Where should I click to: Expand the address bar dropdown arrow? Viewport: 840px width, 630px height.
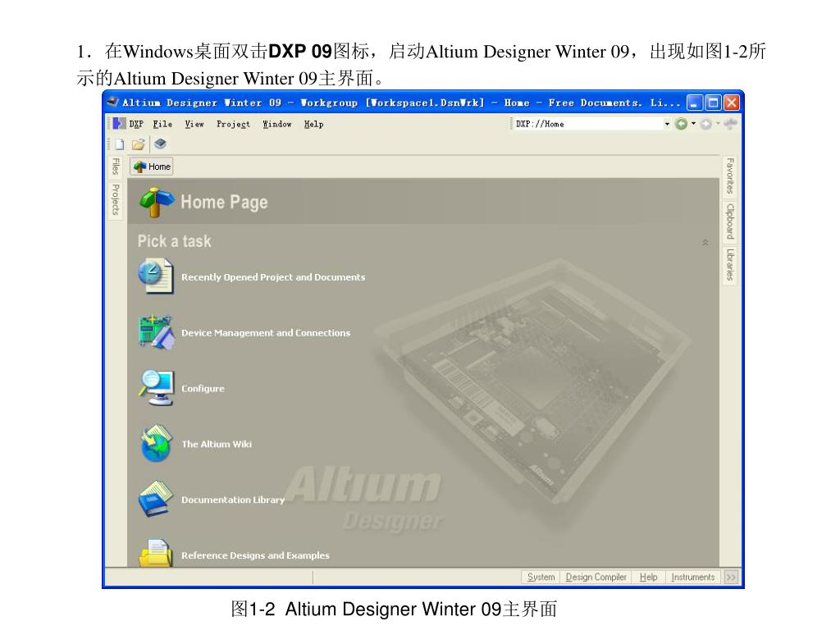tap(667, 125)
